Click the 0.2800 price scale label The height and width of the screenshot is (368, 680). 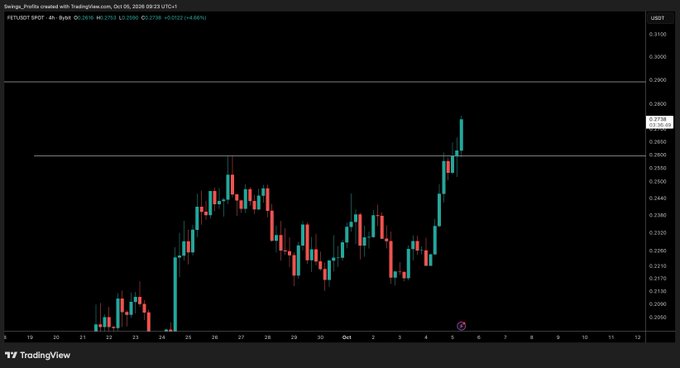(657, 104)
